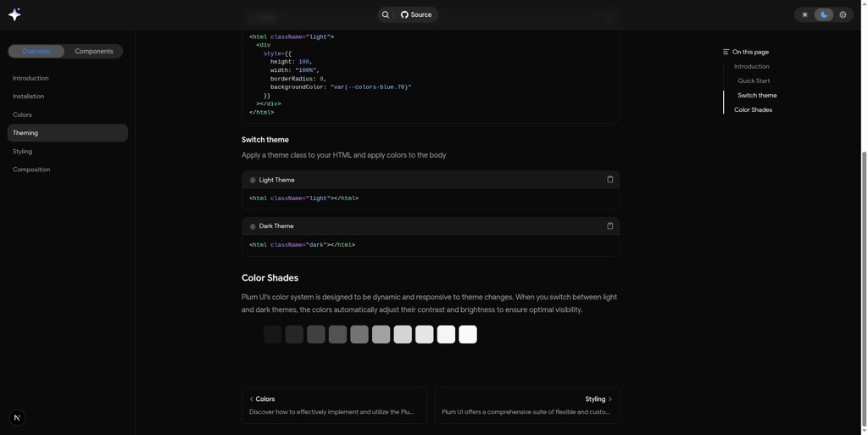Image resolution: width=868 pixels, height=435 pixels.
Task: Click the Dark Theme code block title
Action: click(x=276, y=226)
